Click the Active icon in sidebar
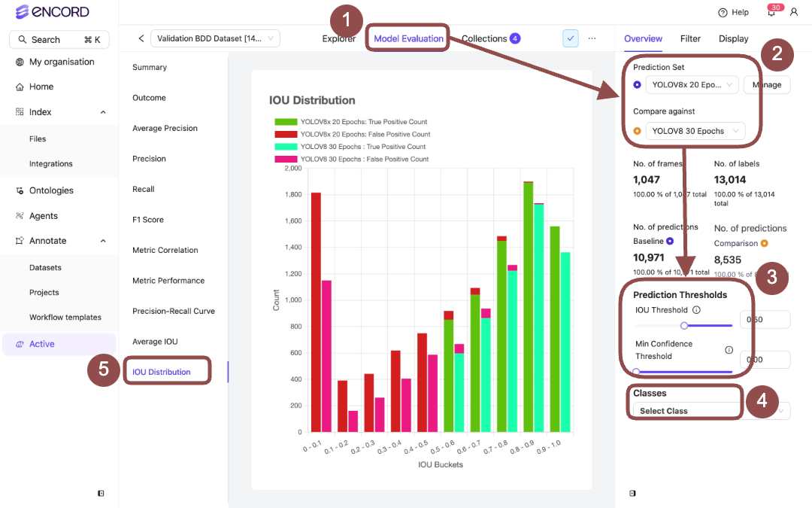Image resolution: width=812 pixels, height=508 pixels. (20, 344)
